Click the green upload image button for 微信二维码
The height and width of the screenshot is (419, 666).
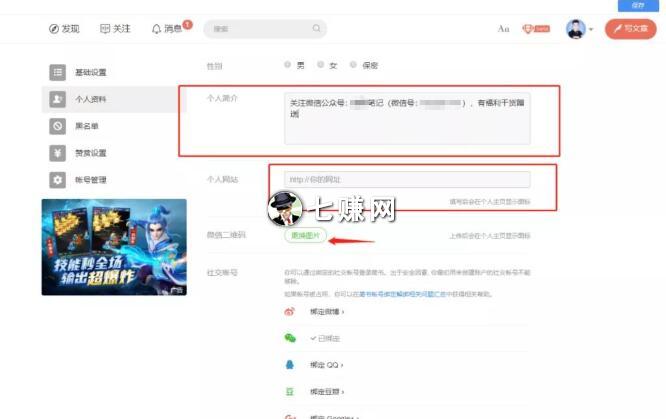(305, 235)
